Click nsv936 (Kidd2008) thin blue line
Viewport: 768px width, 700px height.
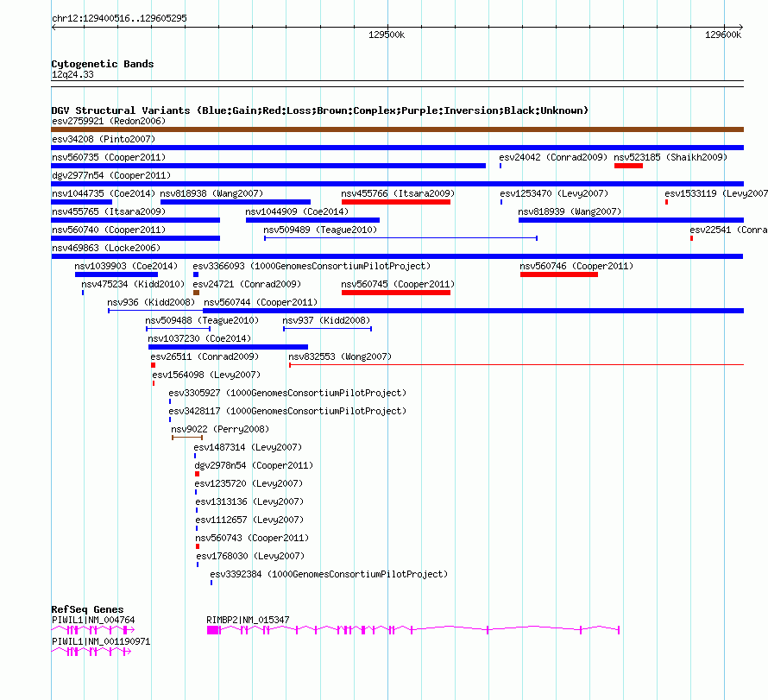pyautogui.click(x=155, y=311)
